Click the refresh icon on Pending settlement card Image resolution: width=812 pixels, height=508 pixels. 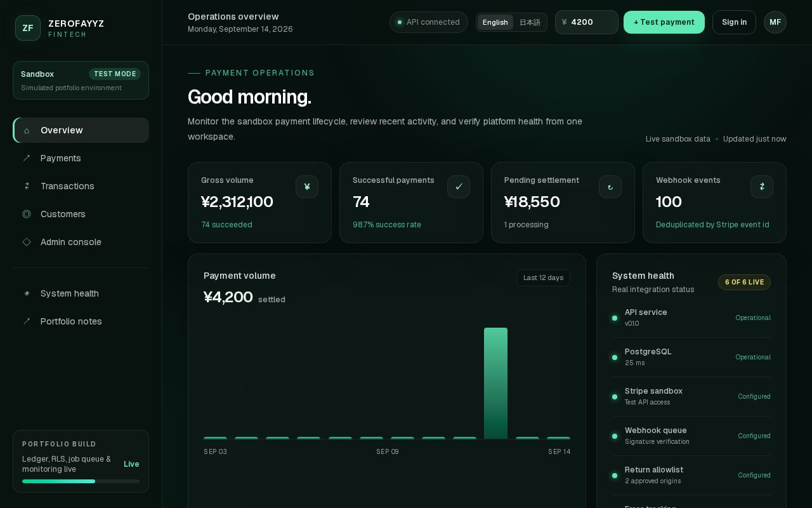tap(610, 187)
